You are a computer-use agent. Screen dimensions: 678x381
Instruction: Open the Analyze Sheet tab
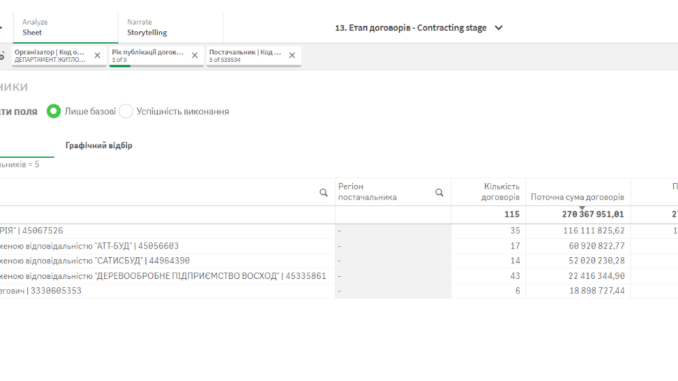(x=65, y=27)
